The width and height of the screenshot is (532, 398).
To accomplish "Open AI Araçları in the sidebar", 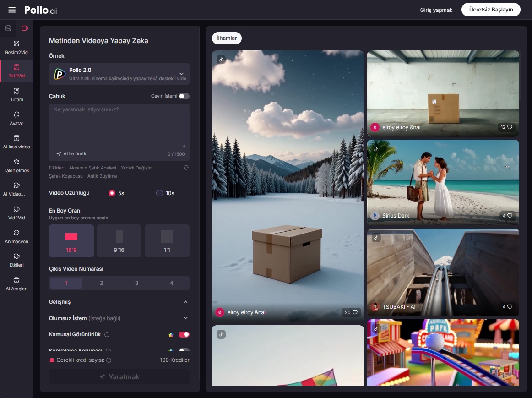I will click(x=16, y=284).
